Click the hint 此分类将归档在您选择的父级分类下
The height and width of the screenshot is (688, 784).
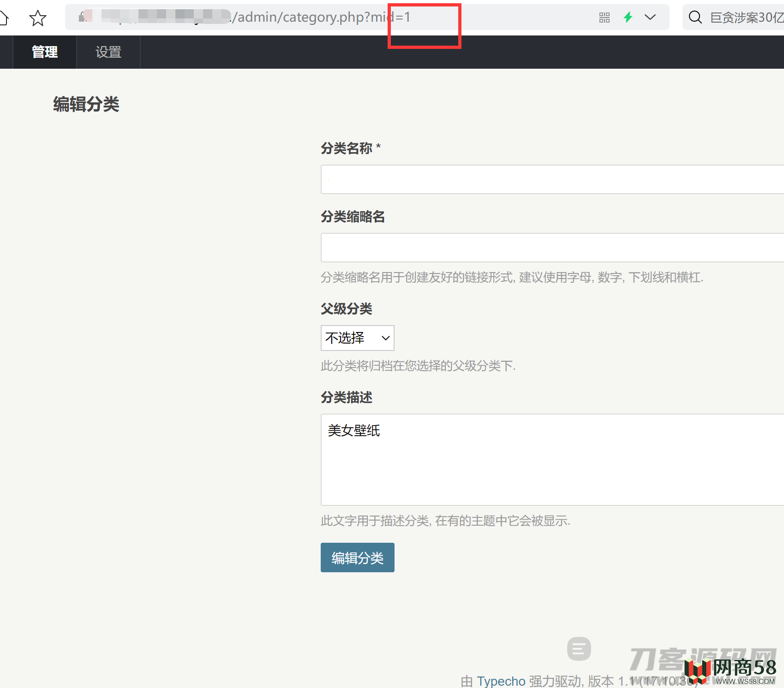pos(418,366)
